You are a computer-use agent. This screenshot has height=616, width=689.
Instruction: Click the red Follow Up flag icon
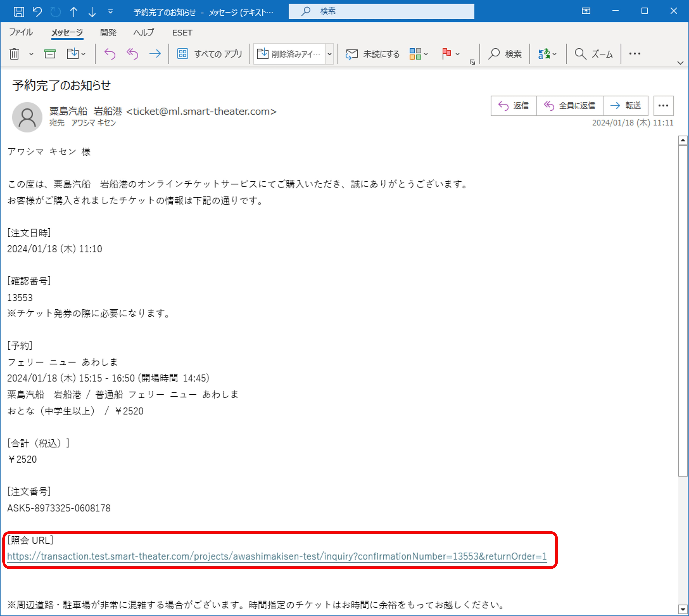point(446,53)
